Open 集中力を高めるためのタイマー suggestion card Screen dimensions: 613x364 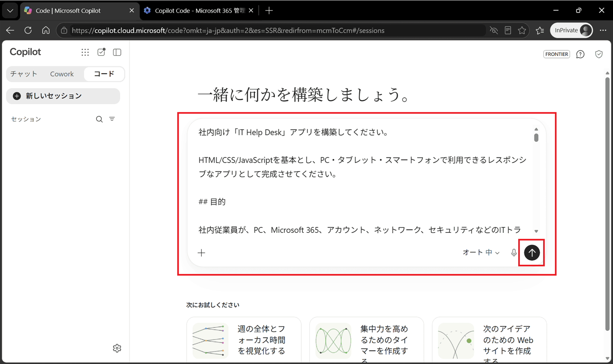pyautogui.click(x=367, y=340)
